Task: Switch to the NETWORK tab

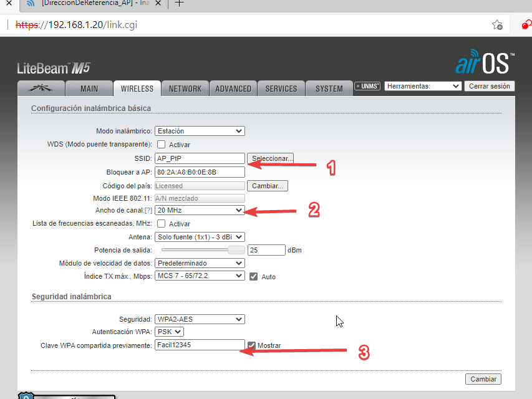Action: coord(185,89)
